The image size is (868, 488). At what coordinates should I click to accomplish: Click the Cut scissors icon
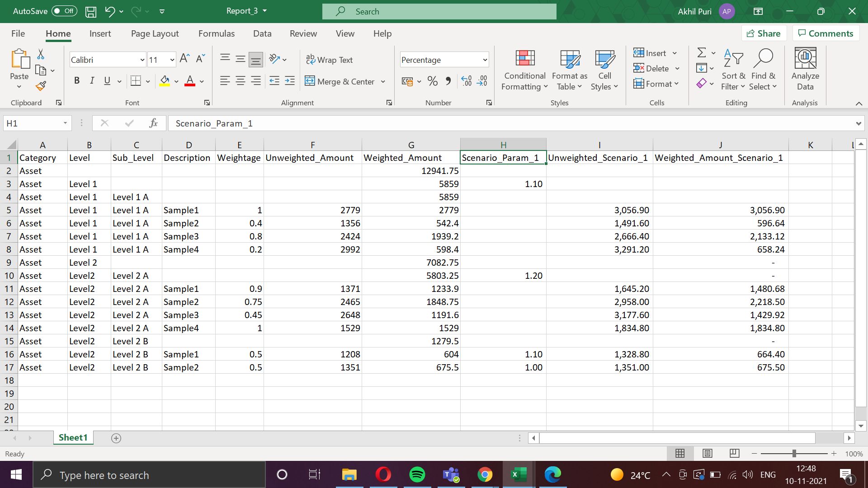(x=41, y=54)
